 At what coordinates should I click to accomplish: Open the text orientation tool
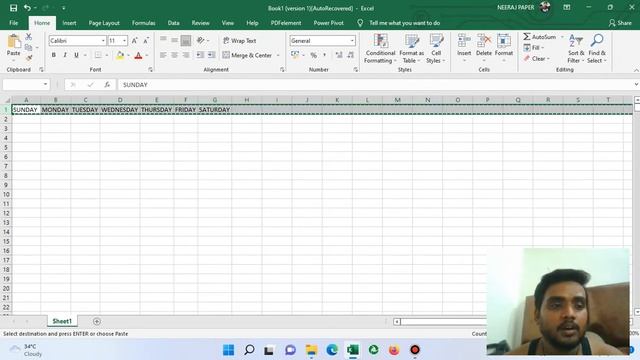(200, 40)
